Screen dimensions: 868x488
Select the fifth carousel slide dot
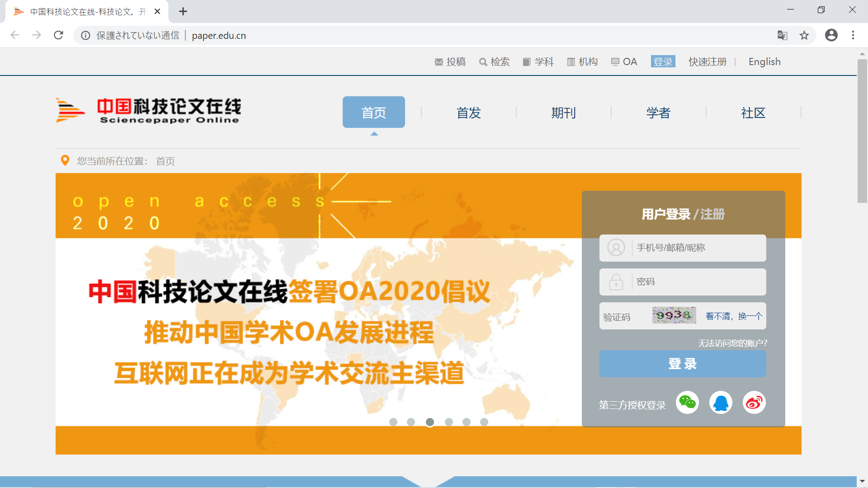(467, 422)
